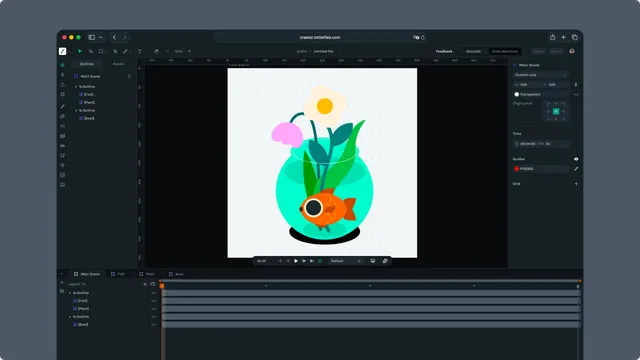The height and width of the screenshot is (360, 640).
Task: Add a grid with the plus icon
Action: pos(576,184)
